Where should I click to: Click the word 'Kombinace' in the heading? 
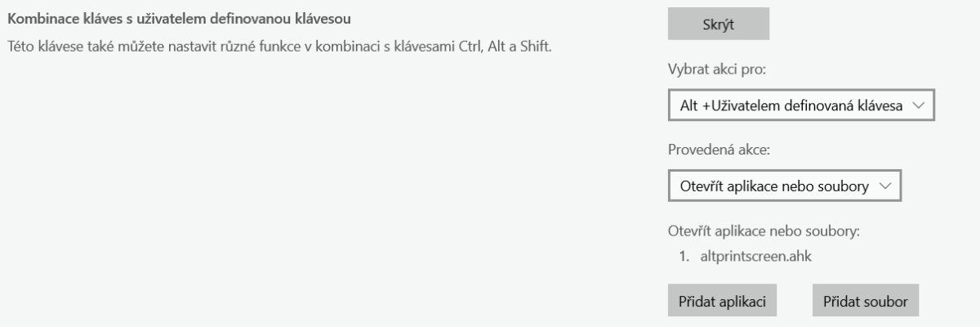(x=36, y=17)
